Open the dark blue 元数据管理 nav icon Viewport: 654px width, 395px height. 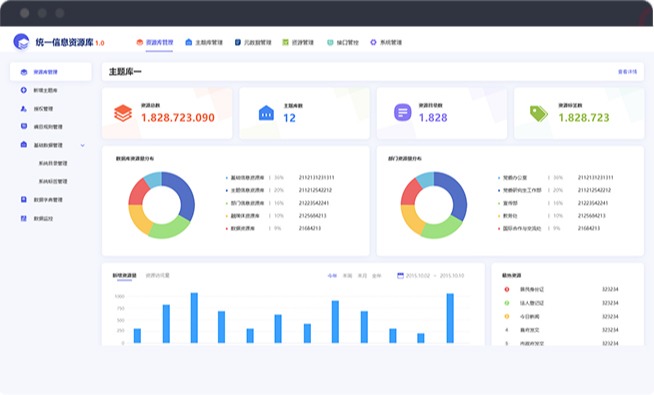pyautogui.click(x=238, y=42)
